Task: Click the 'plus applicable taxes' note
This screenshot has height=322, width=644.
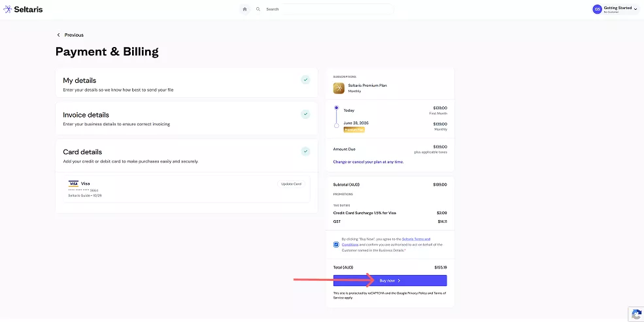Action: [430, 152]
